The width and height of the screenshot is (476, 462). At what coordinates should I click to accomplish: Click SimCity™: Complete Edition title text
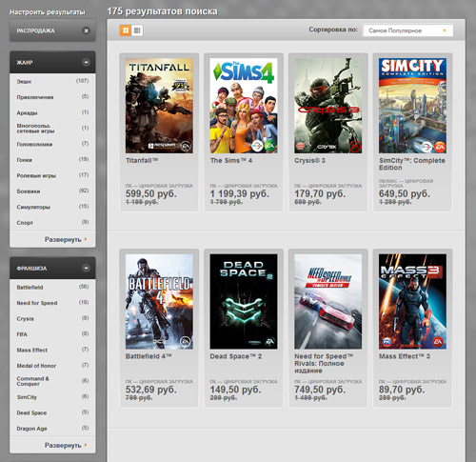412,164
